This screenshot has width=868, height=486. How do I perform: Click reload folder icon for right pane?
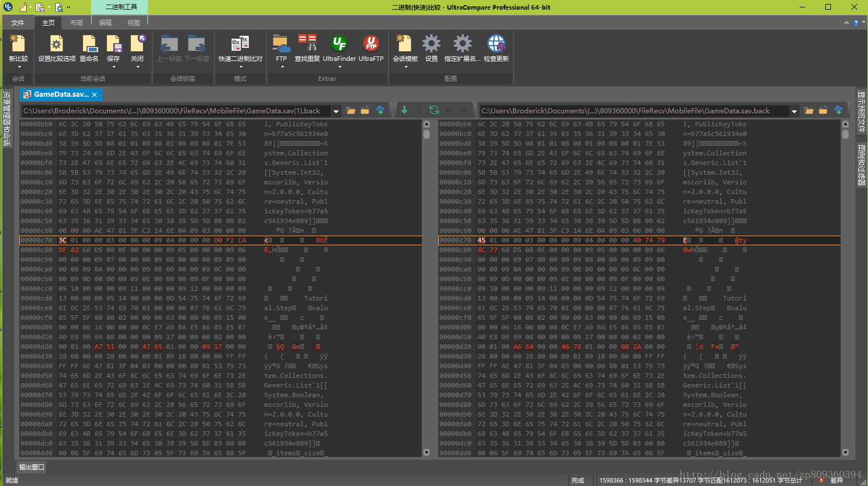pyautogui.click(x=823, y=110)
